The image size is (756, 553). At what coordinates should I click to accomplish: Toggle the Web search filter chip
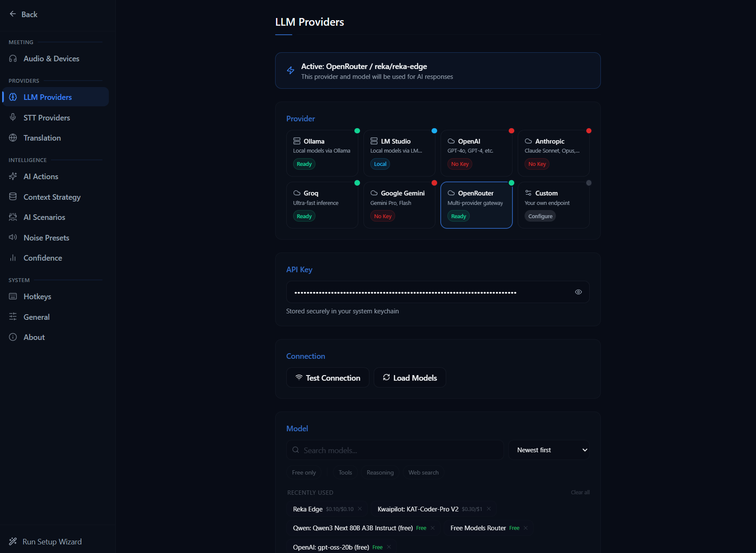coord(423,472)
